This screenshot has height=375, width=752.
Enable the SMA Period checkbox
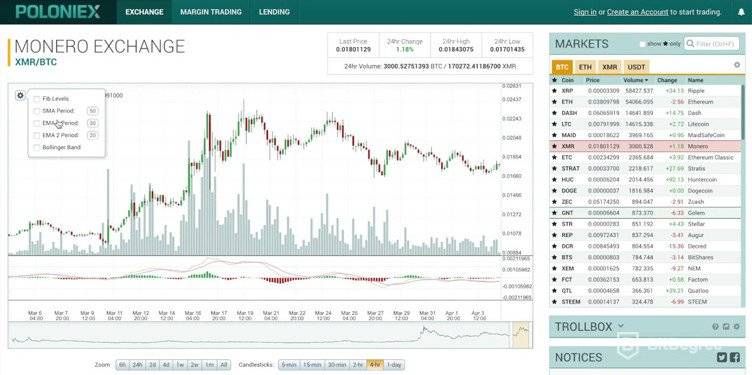pos(36,111)
